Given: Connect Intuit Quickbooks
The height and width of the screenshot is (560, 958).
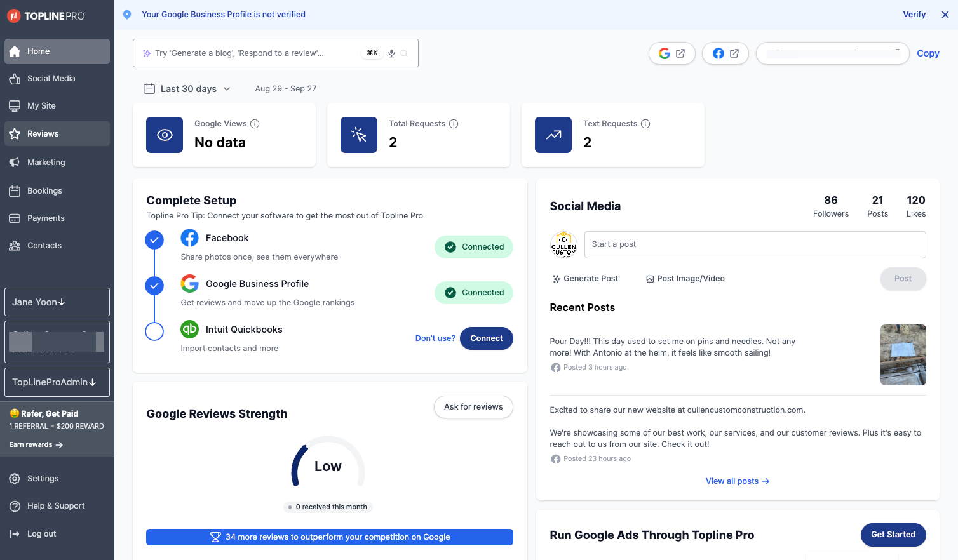Looking at the screenshot, I should pos(487,338).
